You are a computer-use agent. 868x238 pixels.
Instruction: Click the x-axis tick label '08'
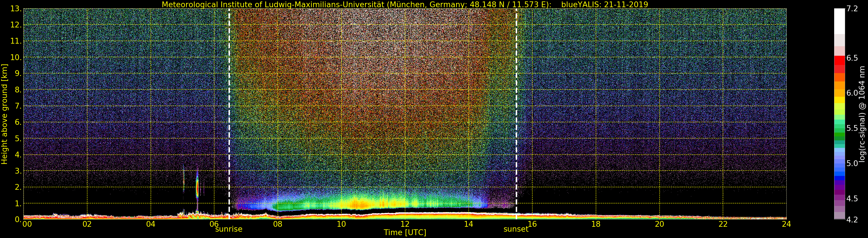[x=278, y=224]
